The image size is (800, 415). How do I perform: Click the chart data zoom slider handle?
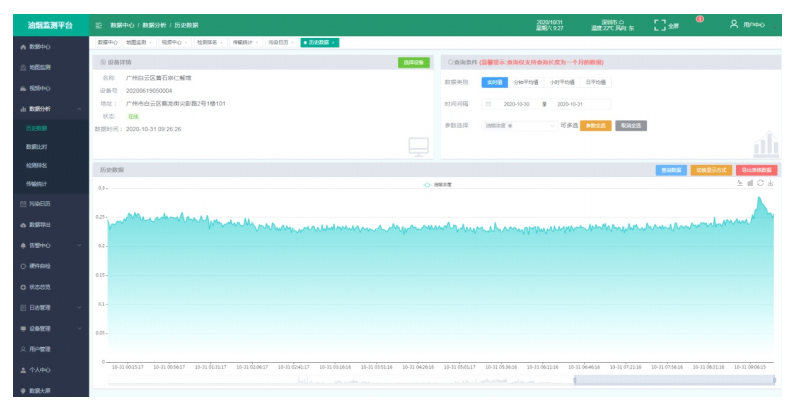[575, 380]
